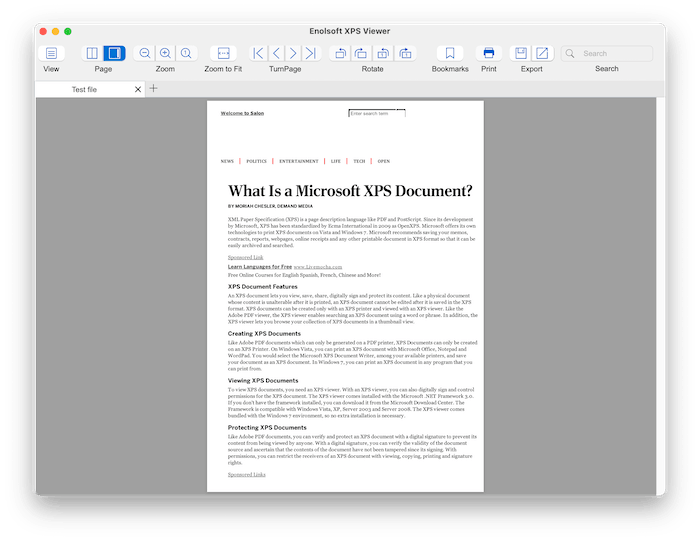Jump to the first page

258,53
